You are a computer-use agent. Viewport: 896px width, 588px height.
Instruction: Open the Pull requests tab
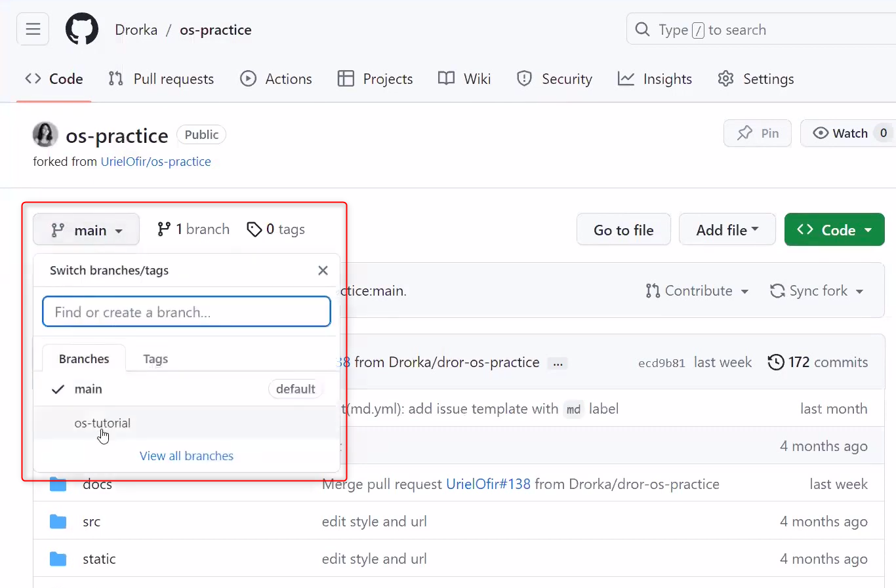pyautogui.click(x=161, y=79)
